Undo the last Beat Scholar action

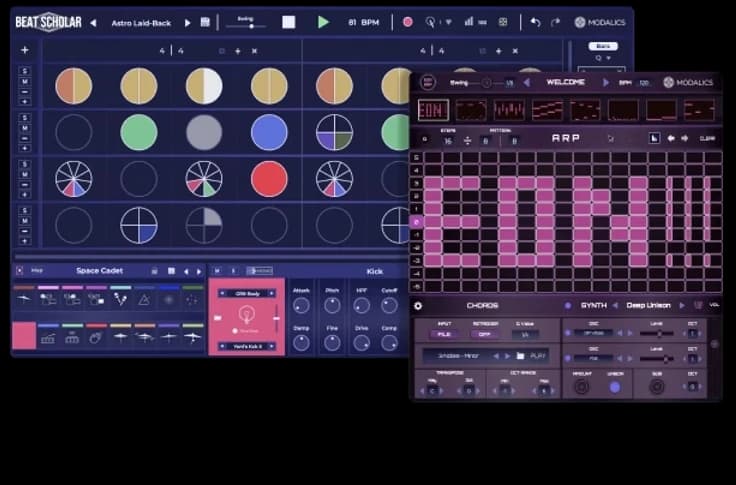pyautogui.click(x=535, y=22)
